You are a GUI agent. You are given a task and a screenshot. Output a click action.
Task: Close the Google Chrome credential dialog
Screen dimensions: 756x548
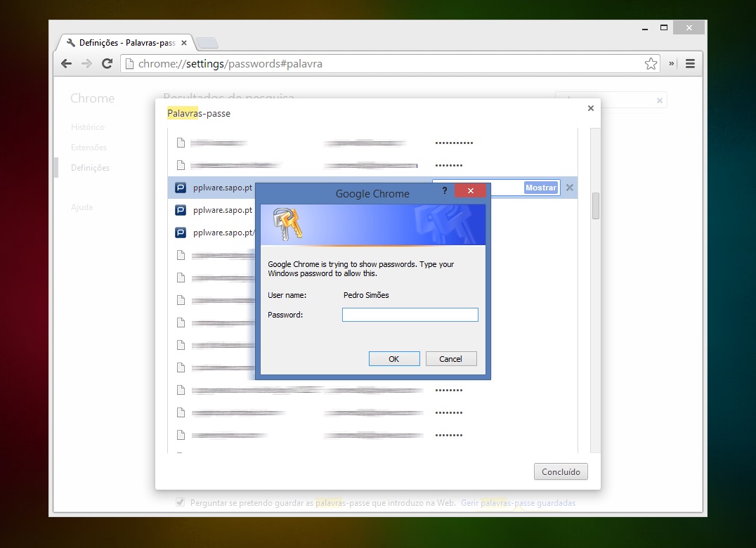pos(470,191)
